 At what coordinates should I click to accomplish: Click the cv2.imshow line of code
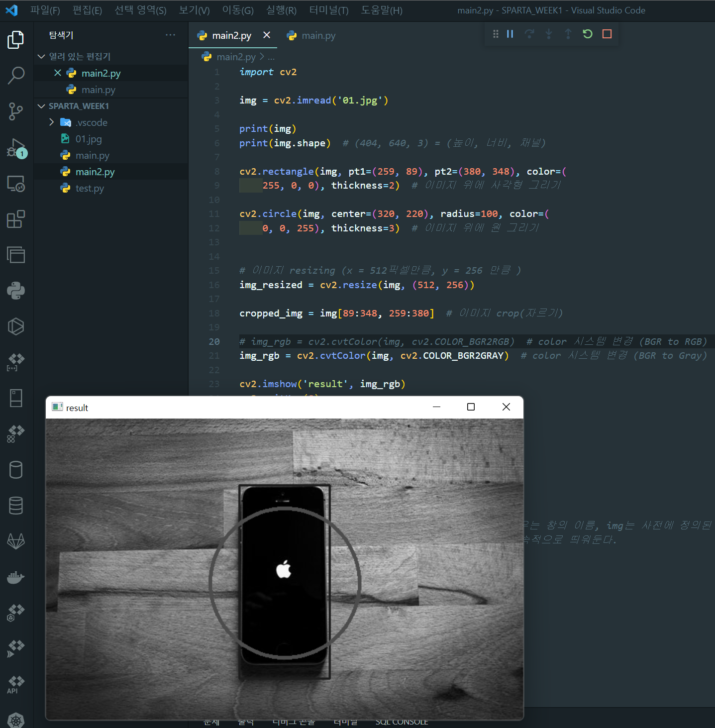point(322,384)
